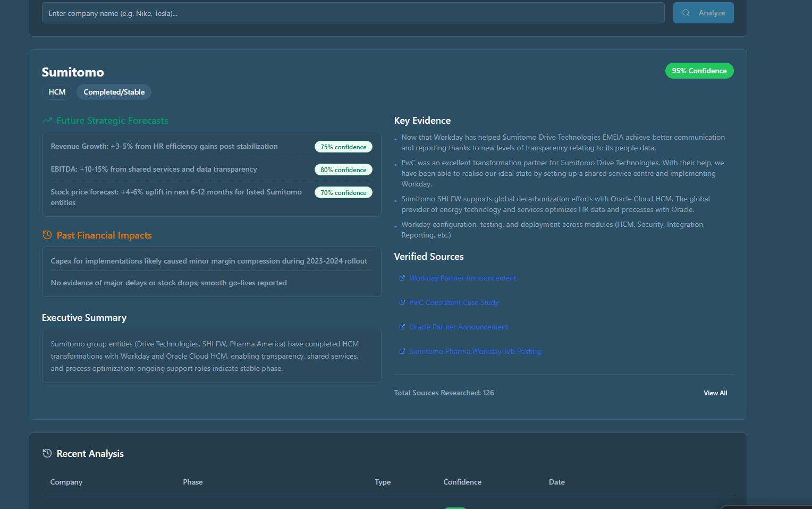Click the PwC transformation partner evidence bullet

(563, 173)
